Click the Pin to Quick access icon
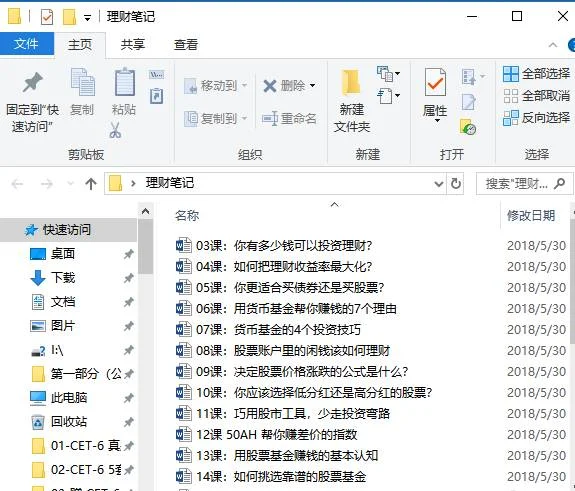The image size is (575, 491). [32, 83]
